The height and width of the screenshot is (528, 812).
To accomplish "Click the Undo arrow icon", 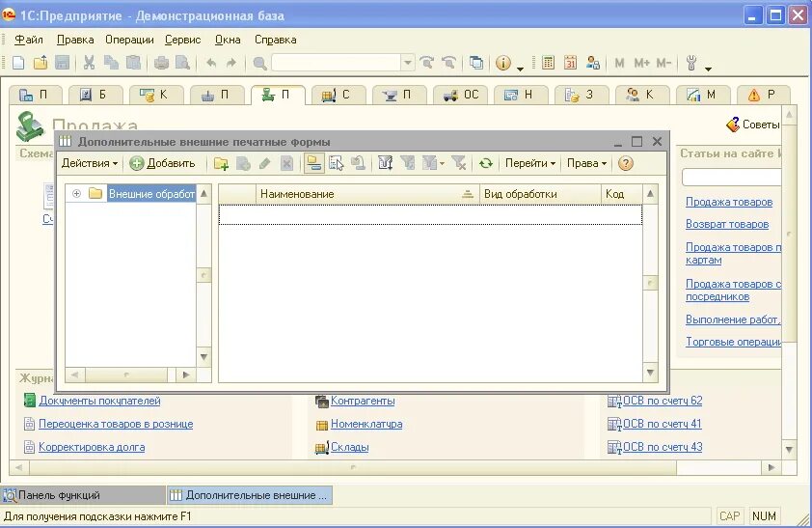I will 211,63.
